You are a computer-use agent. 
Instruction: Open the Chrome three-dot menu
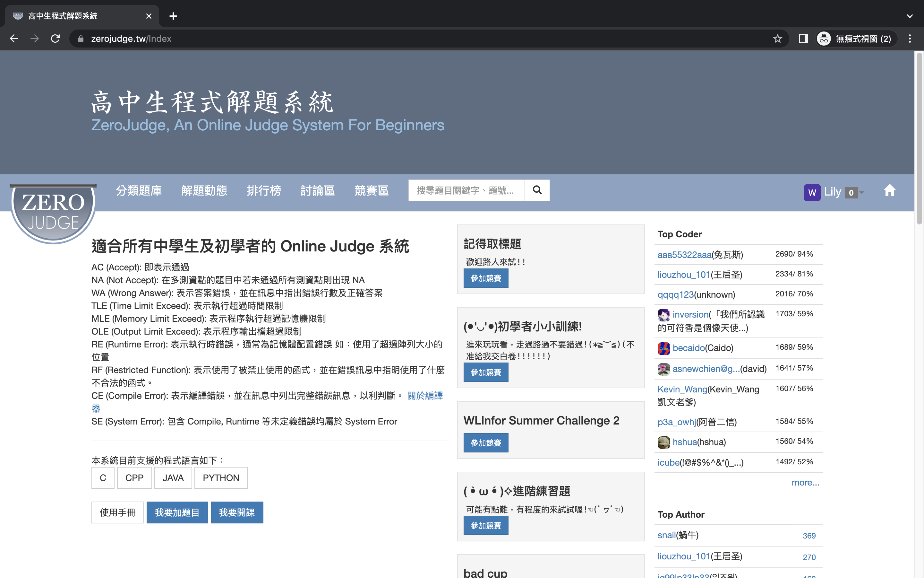(x=910, y=39)
